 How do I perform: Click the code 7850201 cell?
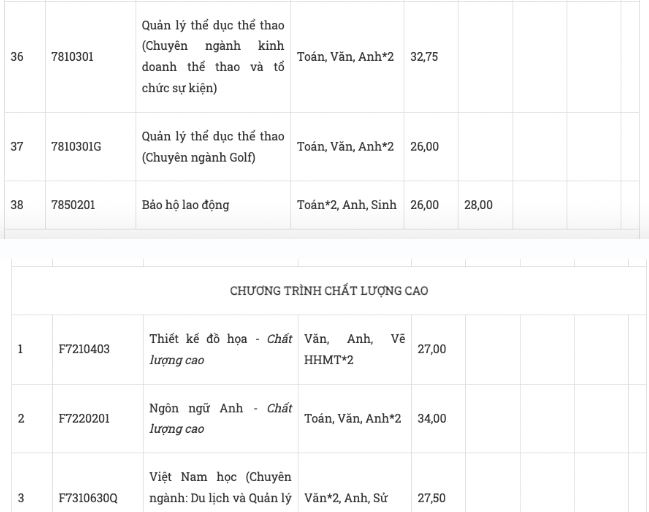pyautogui.click(x=72, y=205)
